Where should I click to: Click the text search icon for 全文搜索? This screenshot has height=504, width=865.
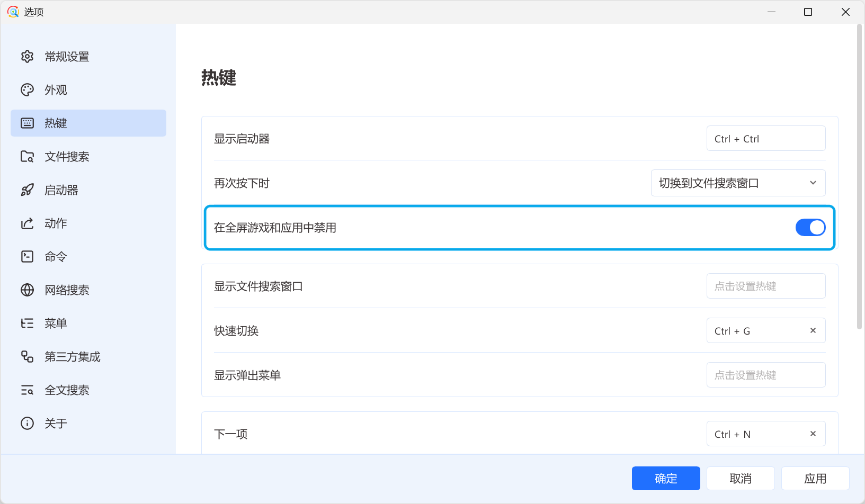coord(27,390)
